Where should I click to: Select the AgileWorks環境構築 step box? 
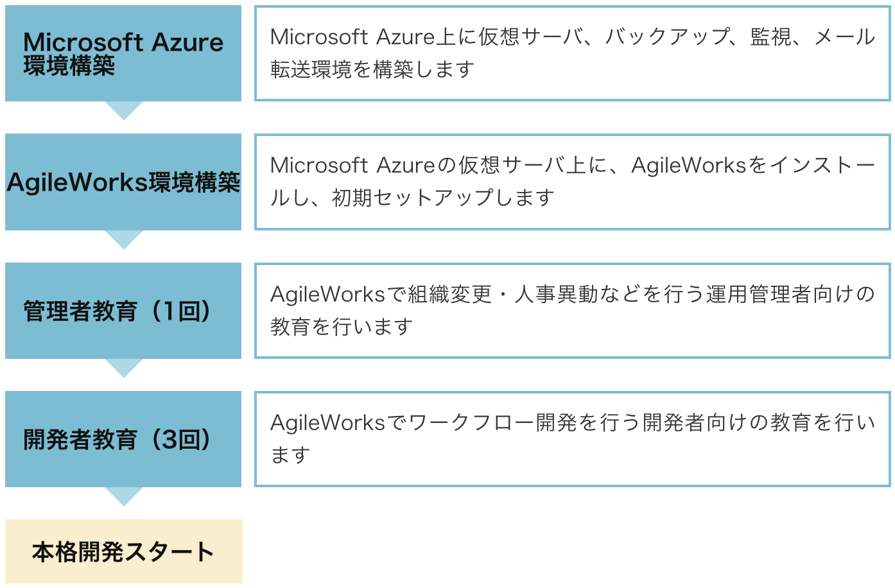click(x=123, y=182)
